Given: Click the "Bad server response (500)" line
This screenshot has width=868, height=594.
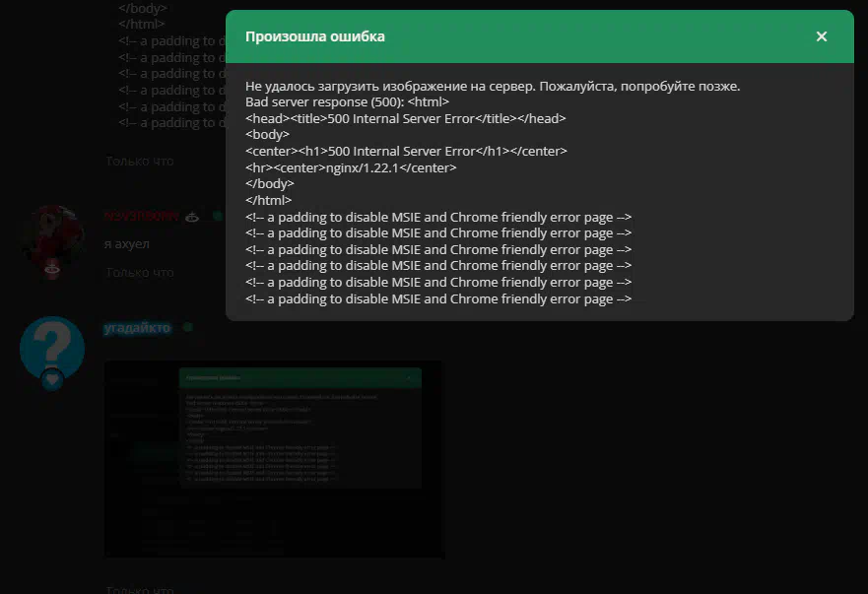Looking at the screenshot, I should point(347,101).
